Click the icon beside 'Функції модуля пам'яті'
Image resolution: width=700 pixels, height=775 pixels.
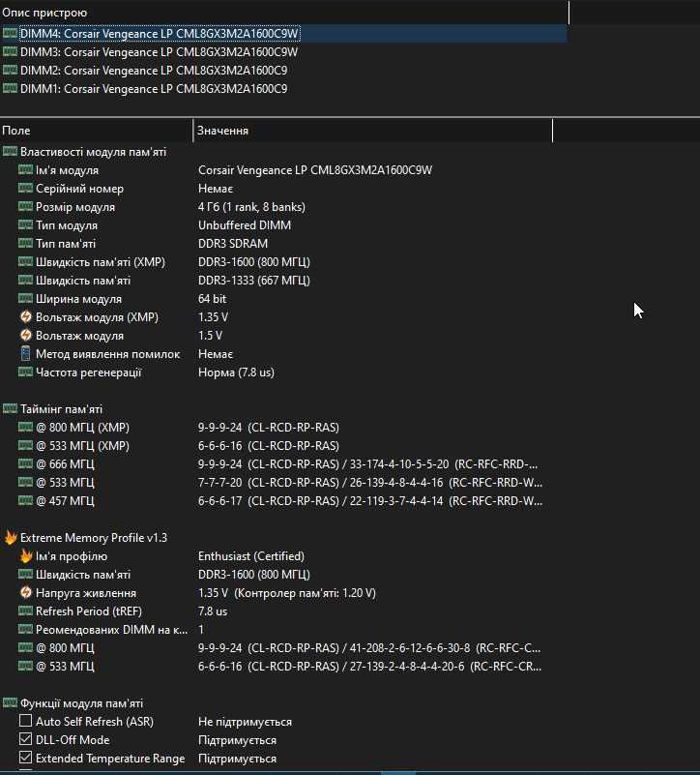(10, 702)
